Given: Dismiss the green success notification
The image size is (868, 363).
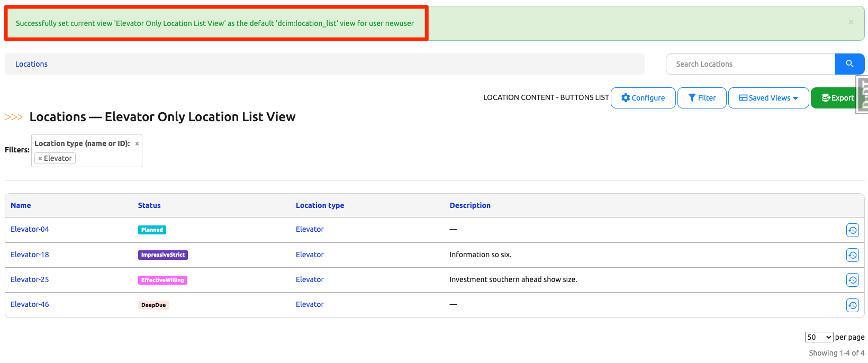Looking at the screenshot, I should coord(851,22).
